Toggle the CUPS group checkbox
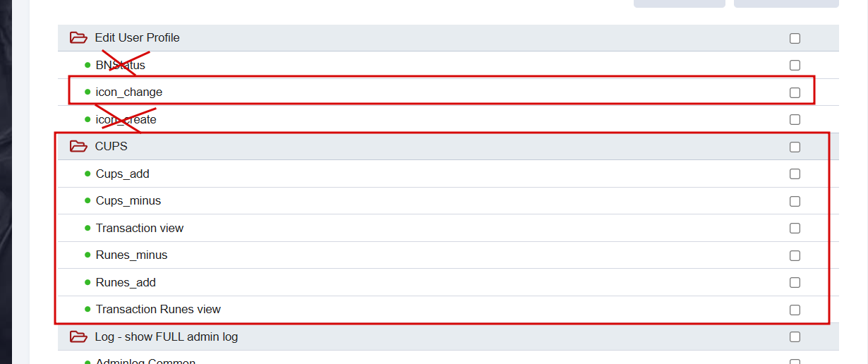Screen dimensions: 868x364 click(x=795, y=147)
